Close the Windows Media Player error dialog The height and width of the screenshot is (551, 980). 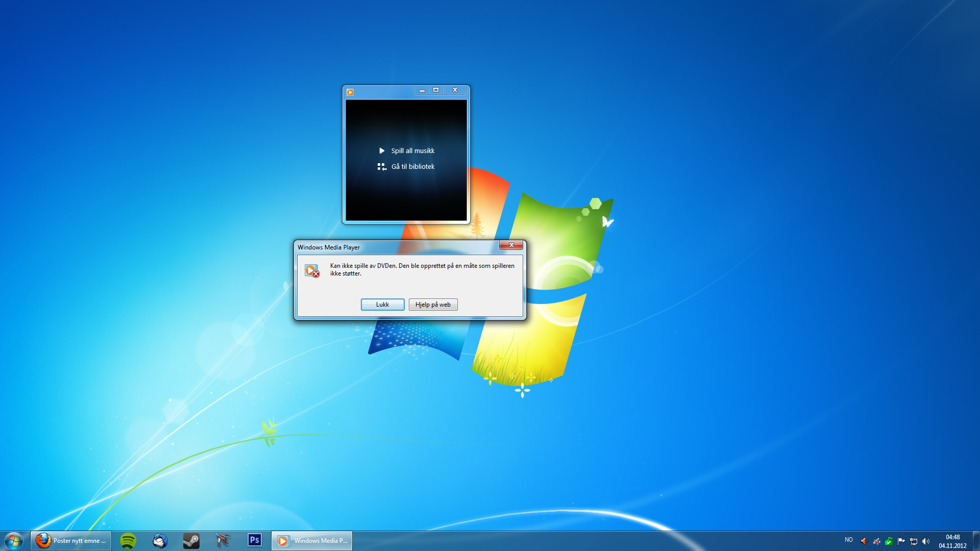[x=511, y=245]
